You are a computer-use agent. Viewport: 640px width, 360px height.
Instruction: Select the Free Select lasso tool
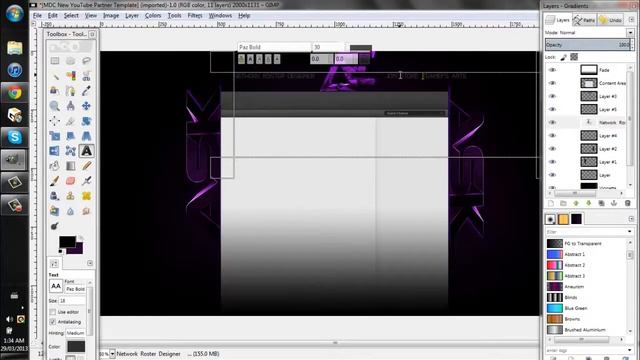pos(86,61)
